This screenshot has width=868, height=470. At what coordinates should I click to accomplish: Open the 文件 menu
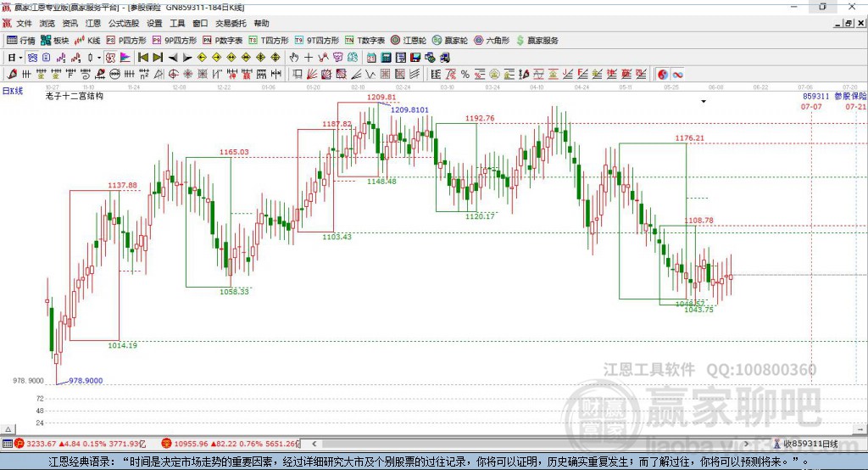pyautogui.click(x=25, y=23)
